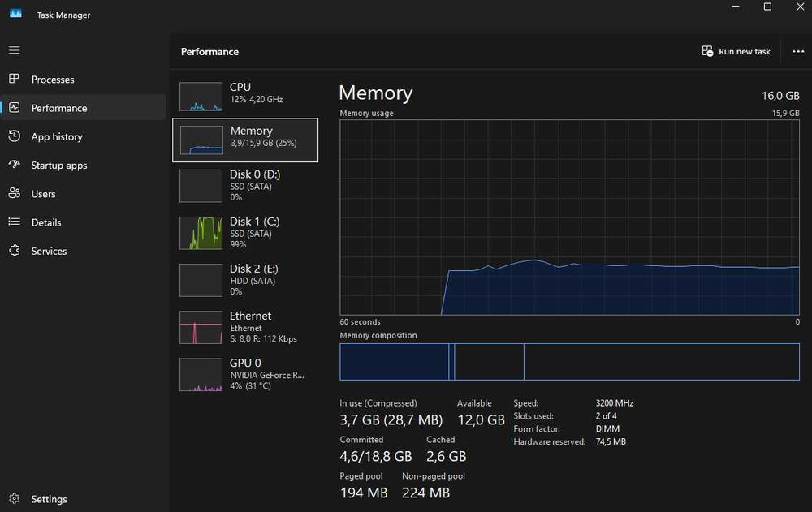Click the In use 3,7 GB (28,7 MB) value
Screen dimensions: 812x512
click(391, 419)
